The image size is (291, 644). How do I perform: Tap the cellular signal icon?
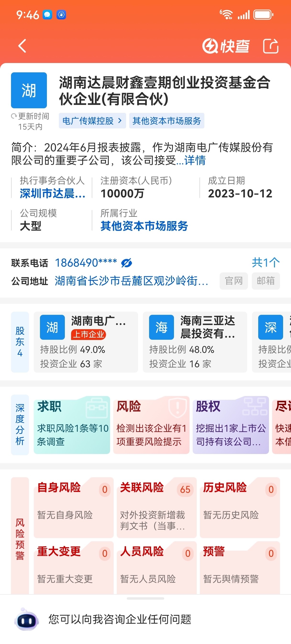pyautogui.click(x=243, y=15)
